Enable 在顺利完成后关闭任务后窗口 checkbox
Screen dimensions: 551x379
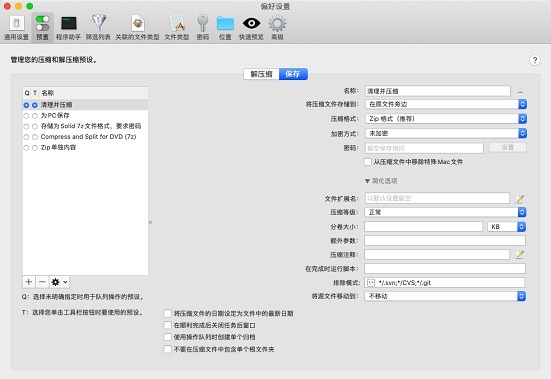168,325
